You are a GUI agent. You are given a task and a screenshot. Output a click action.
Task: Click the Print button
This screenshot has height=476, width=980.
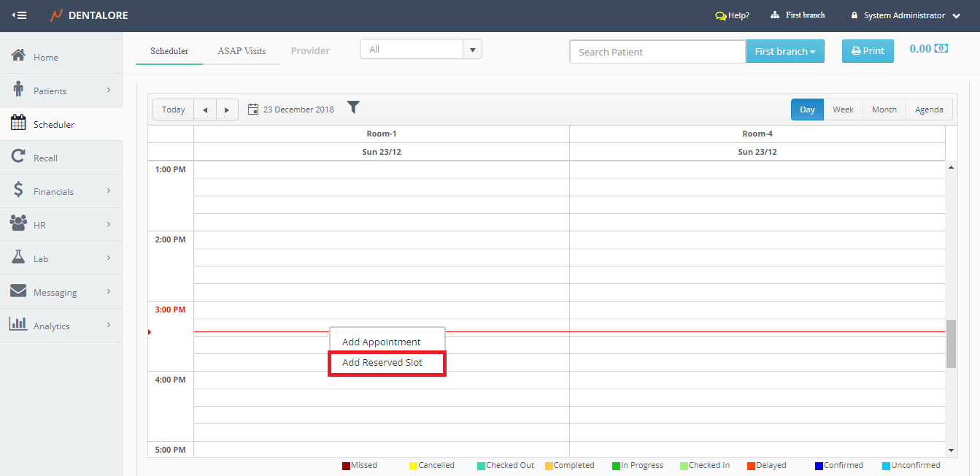(868, 51)
